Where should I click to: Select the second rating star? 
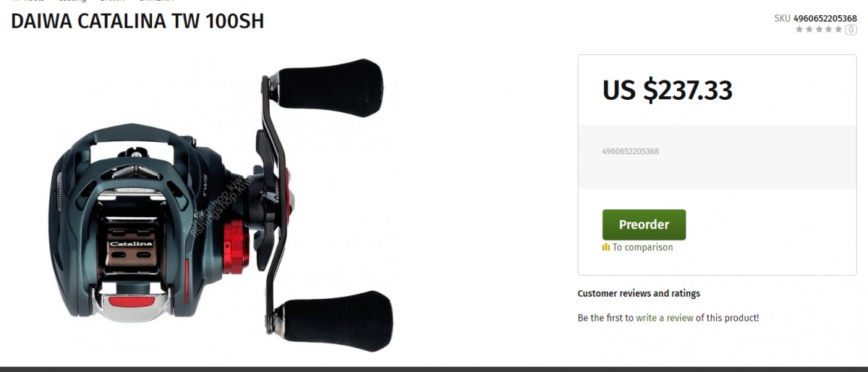click(809, 30)
